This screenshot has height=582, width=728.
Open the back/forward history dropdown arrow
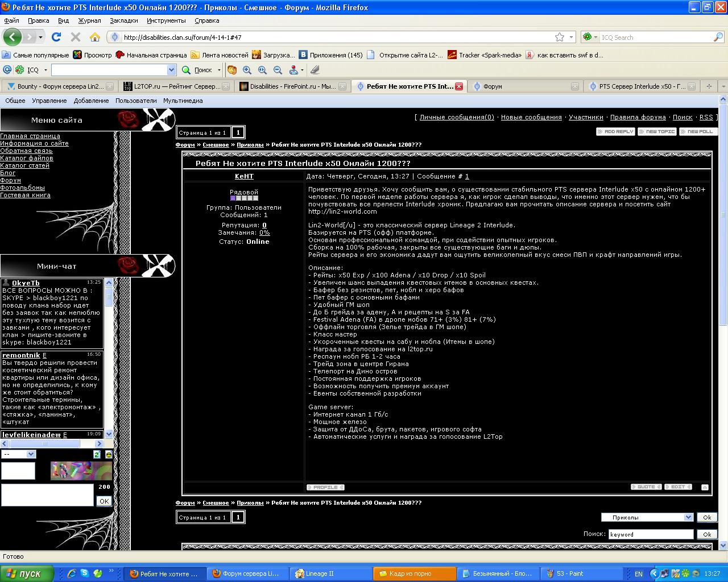[x=40, y=38]
